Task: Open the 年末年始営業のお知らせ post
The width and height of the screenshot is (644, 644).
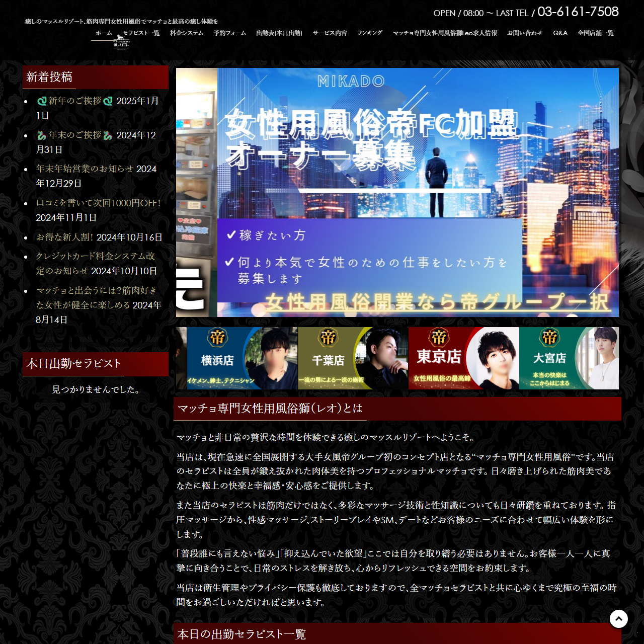Action: pos(85,169)
